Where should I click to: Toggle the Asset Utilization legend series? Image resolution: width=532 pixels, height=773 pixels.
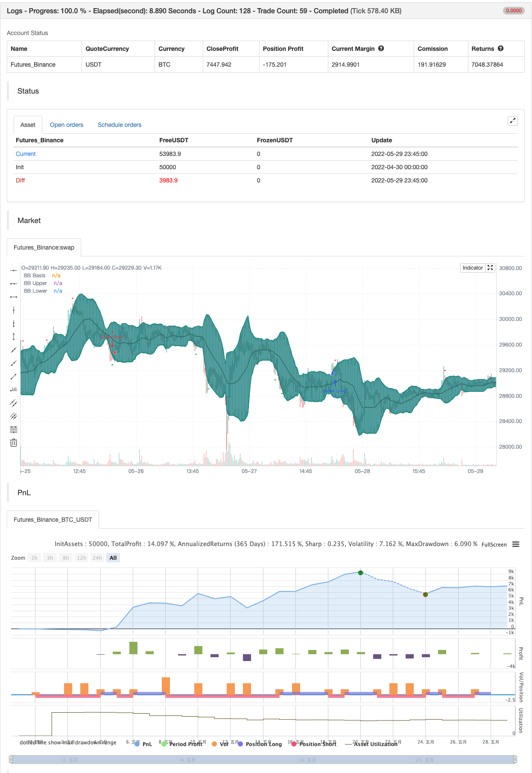(371, 744)
